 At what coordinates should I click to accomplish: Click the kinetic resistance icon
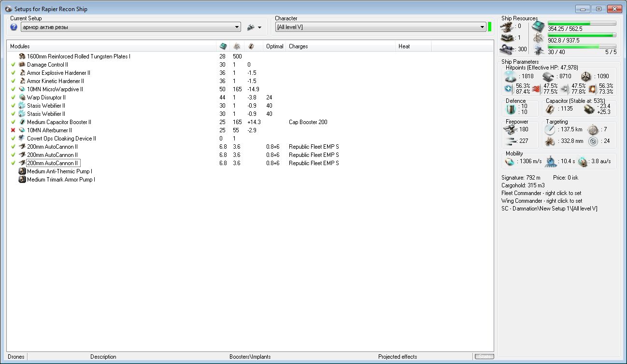tap(564, 89)
